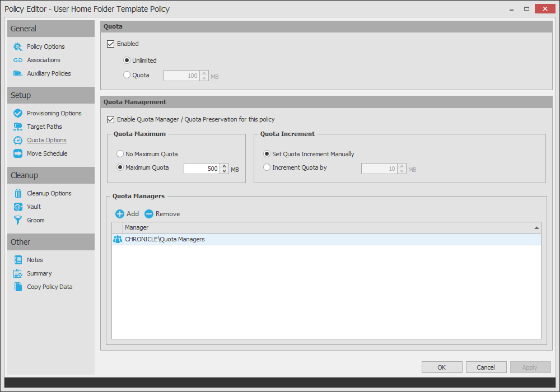560x392 pixels.
Task: Maximize the Policy Editor window
Action: pyautogui.click(x=526, y=9)
